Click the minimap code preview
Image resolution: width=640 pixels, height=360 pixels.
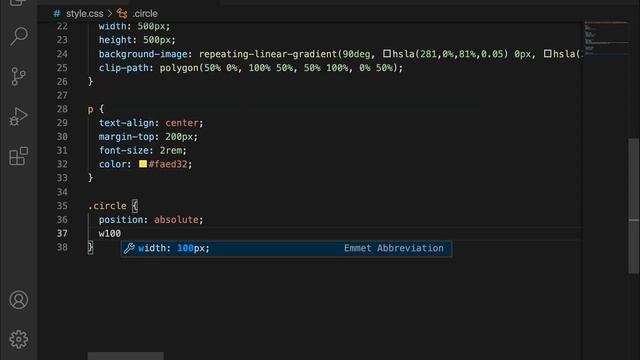(606, 38)
